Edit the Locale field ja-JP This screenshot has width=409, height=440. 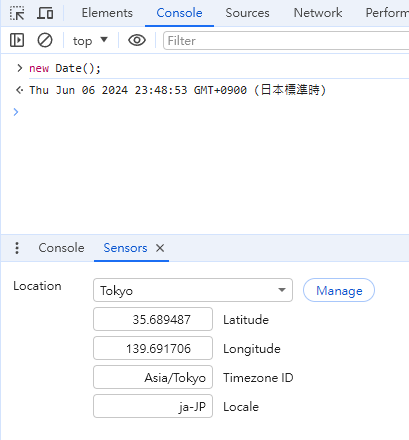(x=153, y=406)
